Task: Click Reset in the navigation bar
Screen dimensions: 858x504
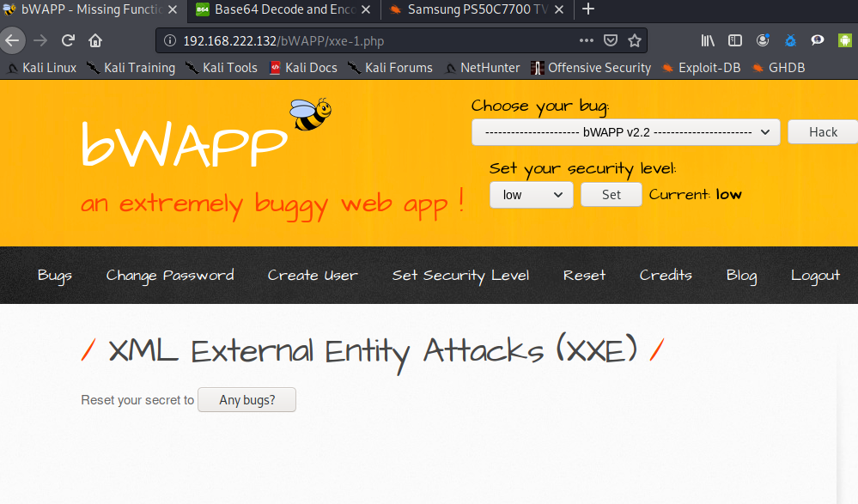Action: [x=584, y=276]
